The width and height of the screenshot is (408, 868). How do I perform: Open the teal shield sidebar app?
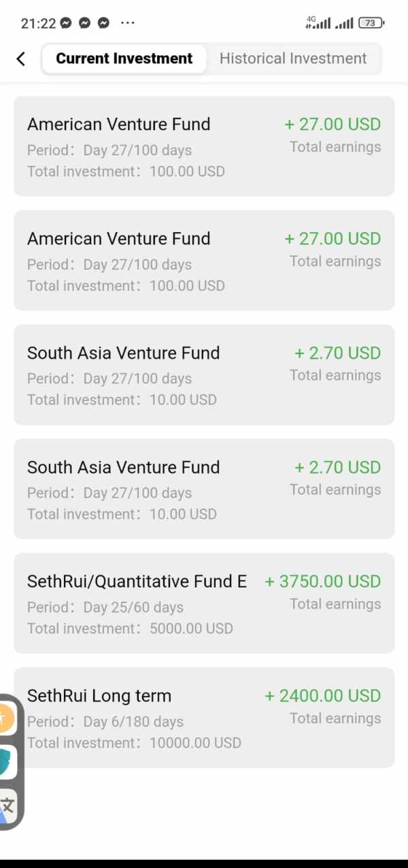pyautogui.click(x=6, y=762)
